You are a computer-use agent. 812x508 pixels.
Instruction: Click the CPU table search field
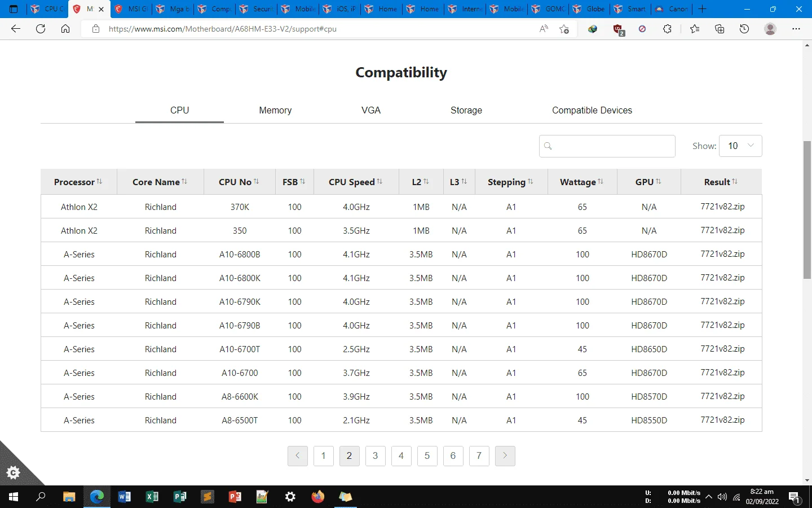607,146
